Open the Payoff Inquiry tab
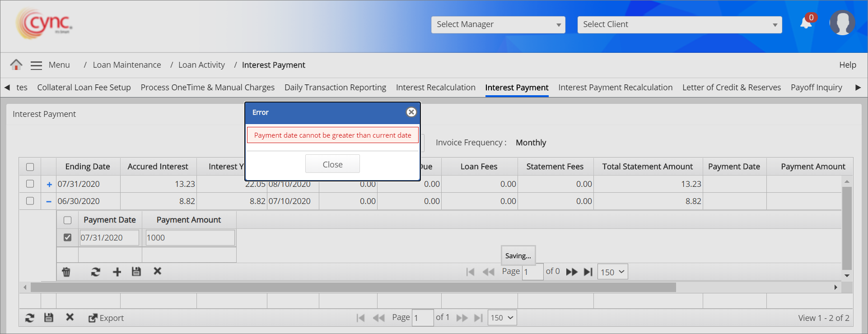The image size is (868, 334). click(816, 88)
